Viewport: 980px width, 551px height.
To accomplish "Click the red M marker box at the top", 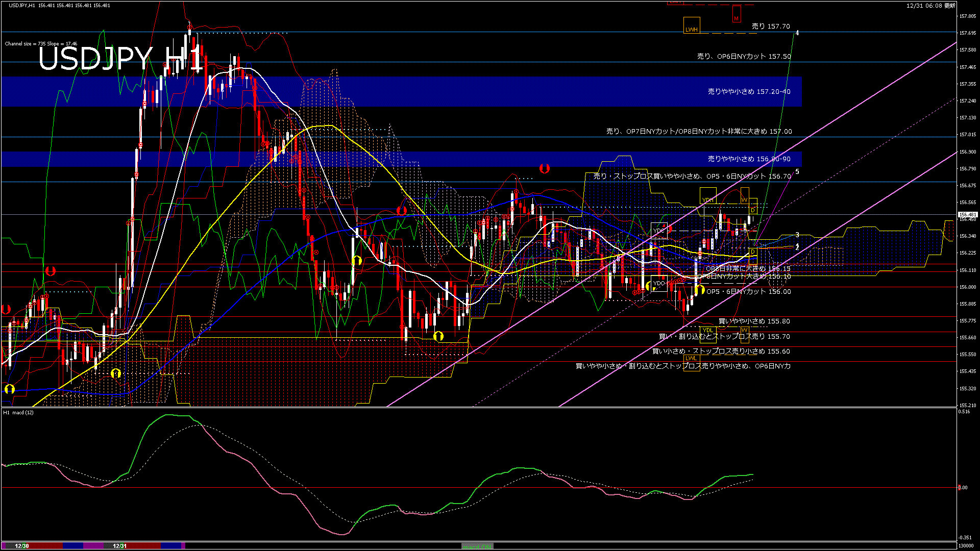I will 737,14.
